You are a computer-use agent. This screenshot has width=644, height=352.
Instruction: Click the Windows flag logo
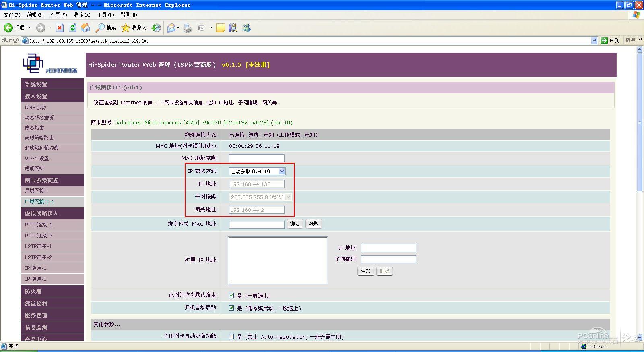[636, 15]
